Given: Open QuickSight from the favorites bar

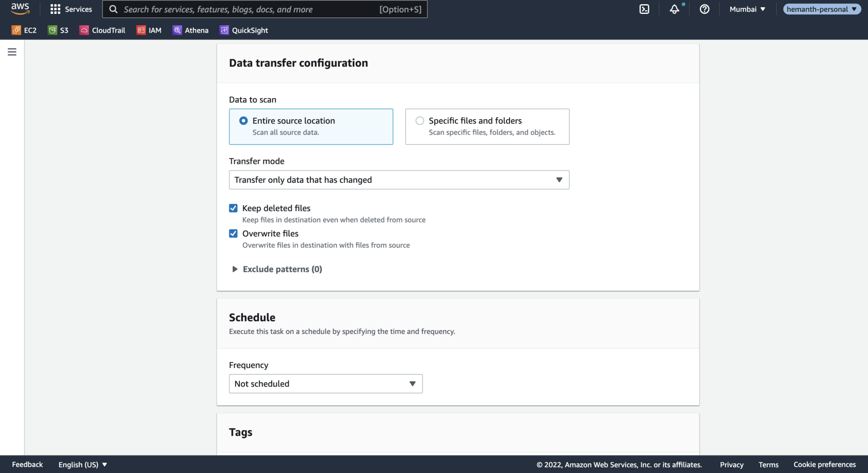Looking at the screenshot, I should click(x=244, y=30).
